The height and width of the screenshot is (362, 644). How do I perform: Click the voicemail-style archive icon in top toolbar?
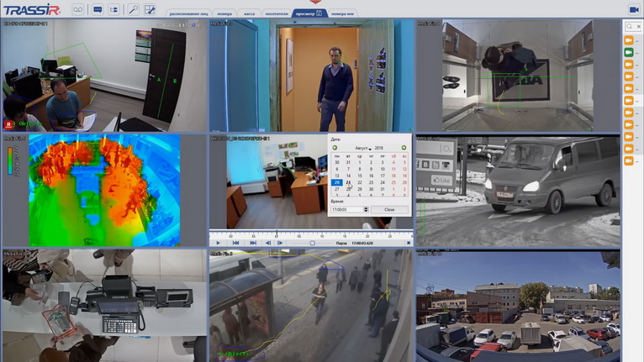(77, 9)
